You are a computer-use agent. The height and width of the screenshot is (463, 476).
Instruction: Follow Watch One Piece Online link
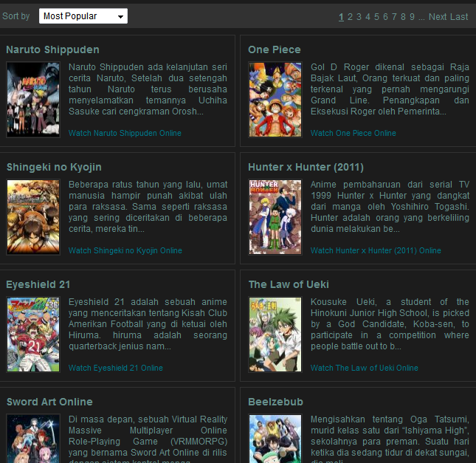[353, 133]
